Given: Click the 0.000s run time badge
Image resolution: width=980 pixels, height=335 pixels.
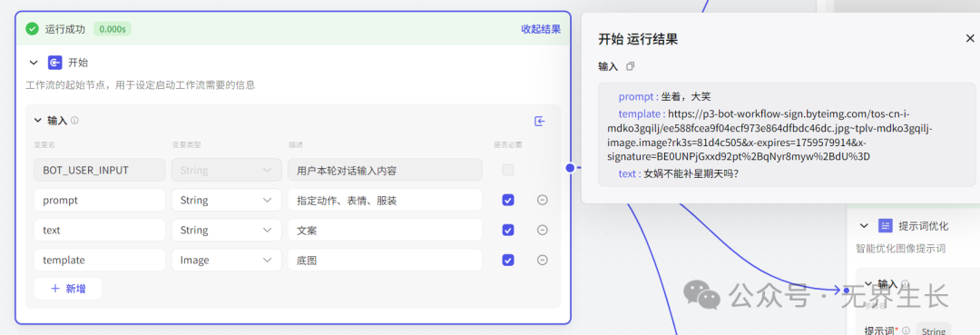Looking at the screenshot, I should [x=113, y=29].
